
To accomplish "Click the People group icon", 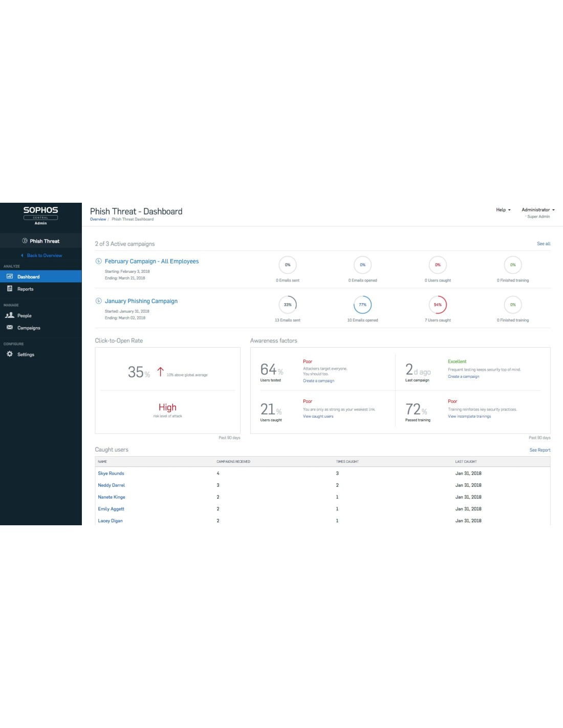I will point(10,315).
